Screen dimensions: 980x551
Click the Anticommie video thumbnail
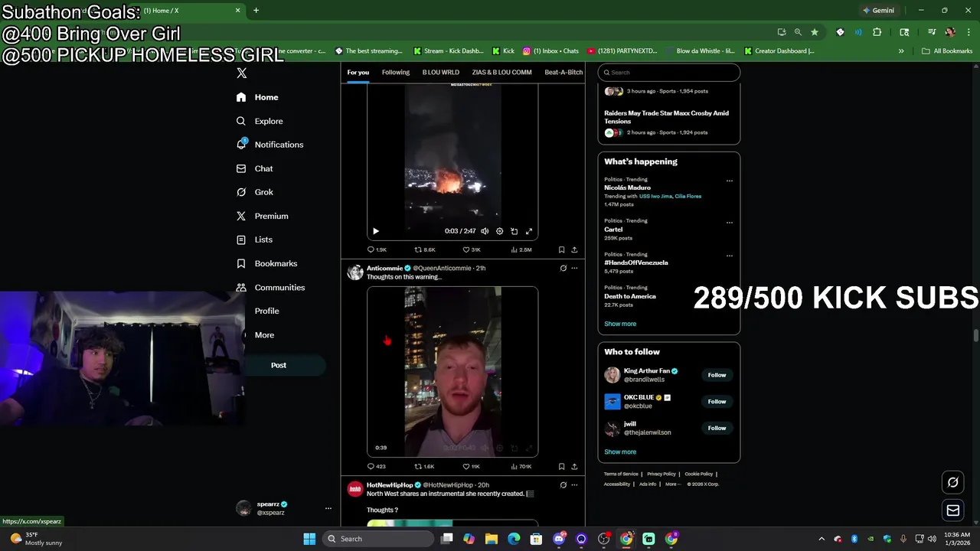(452, 372)
